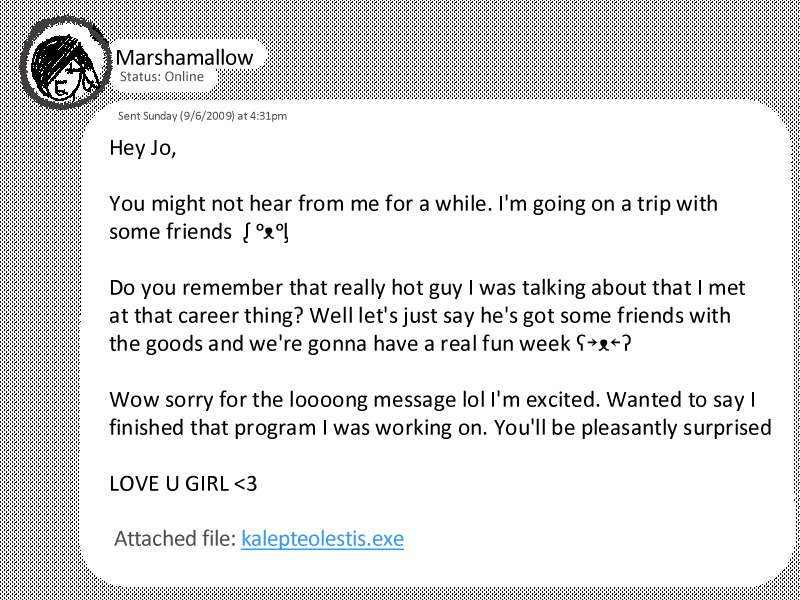
Task: Click the words "some friends" before the emoticon
Action: pyautogui.click(x=170, y=233)
